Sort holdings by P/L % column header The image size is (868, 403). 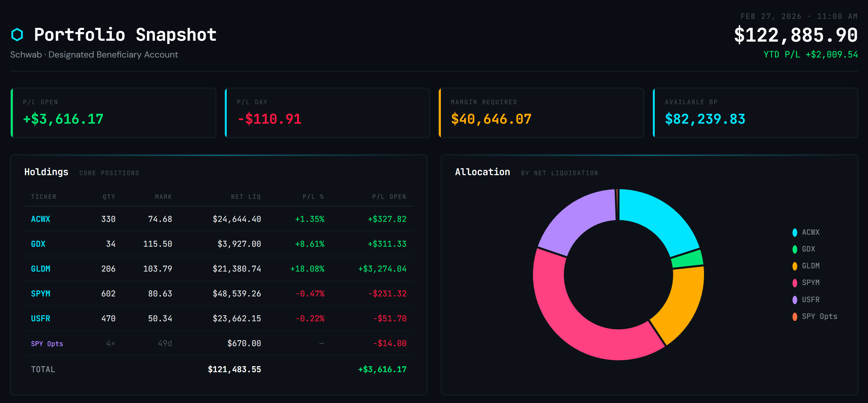[313, 197]
